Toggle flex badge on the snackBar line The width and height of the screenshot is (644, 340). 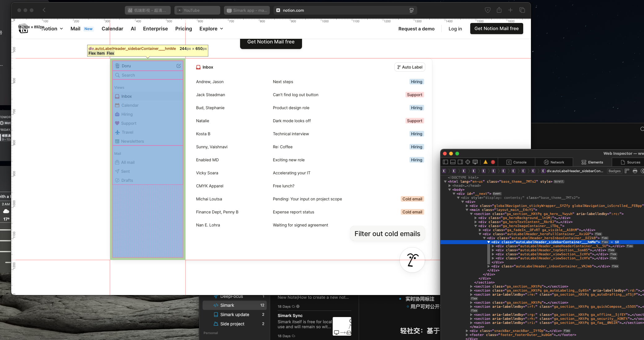[567, 331]
